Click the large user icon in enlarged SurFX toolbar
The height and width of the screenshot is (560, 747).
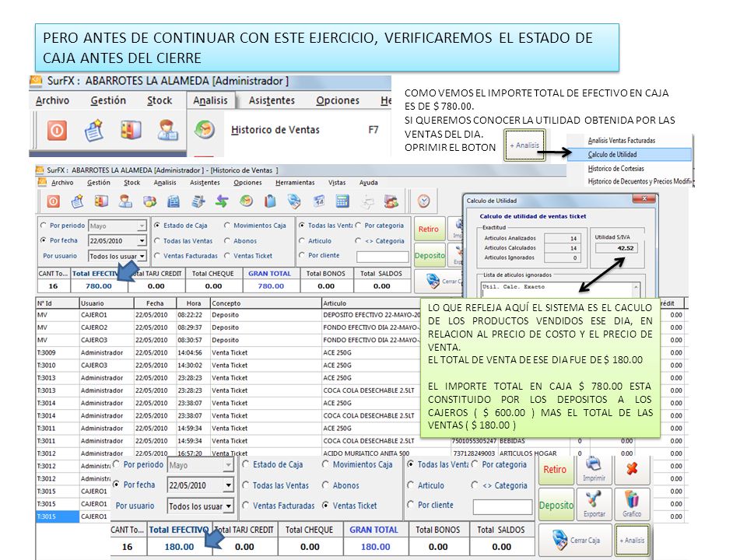tap(168, 130)
